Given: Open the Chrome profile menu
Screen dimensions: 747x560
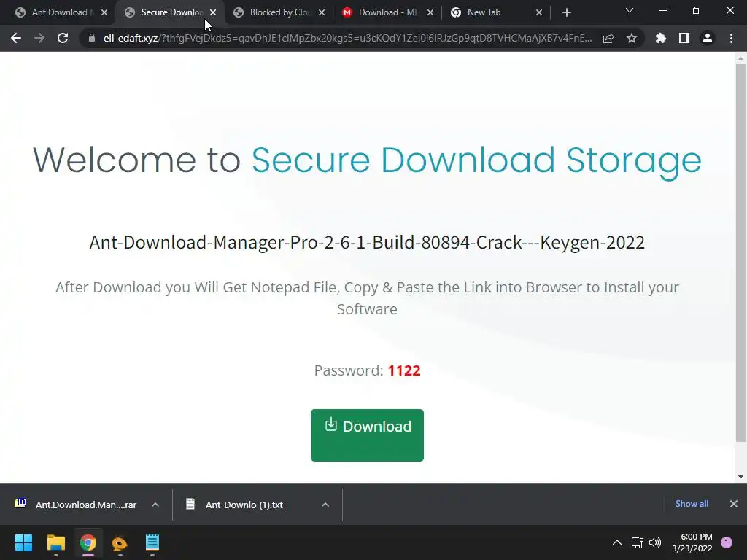Looking at the screenshot, I should [x=708, y=38].
